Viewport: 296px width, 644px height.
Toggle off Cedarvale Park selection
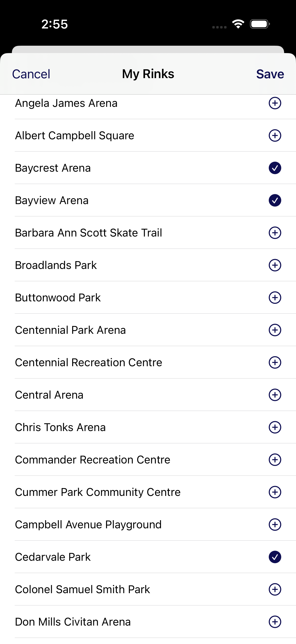[x=275, y=557]
